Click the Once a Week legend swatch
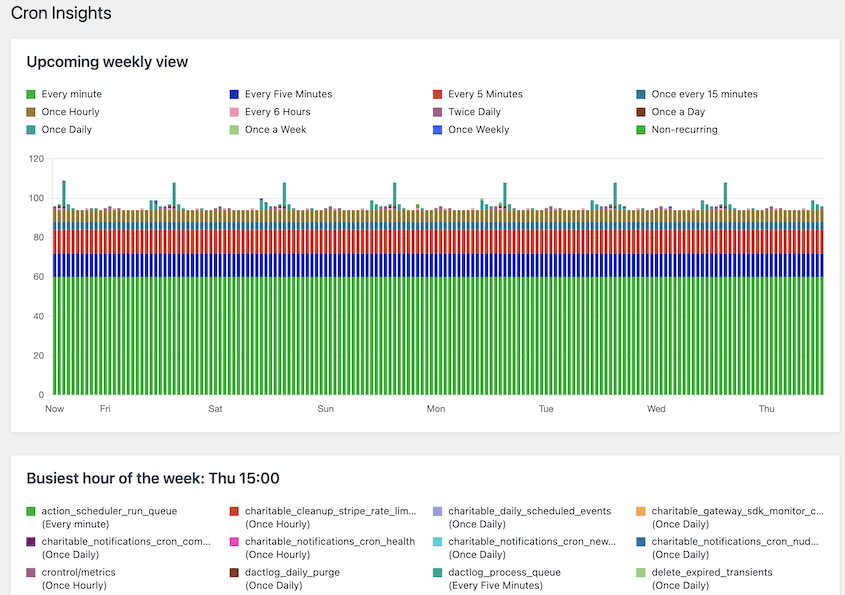The image size is (845, 595). click(x=234, y=130)
